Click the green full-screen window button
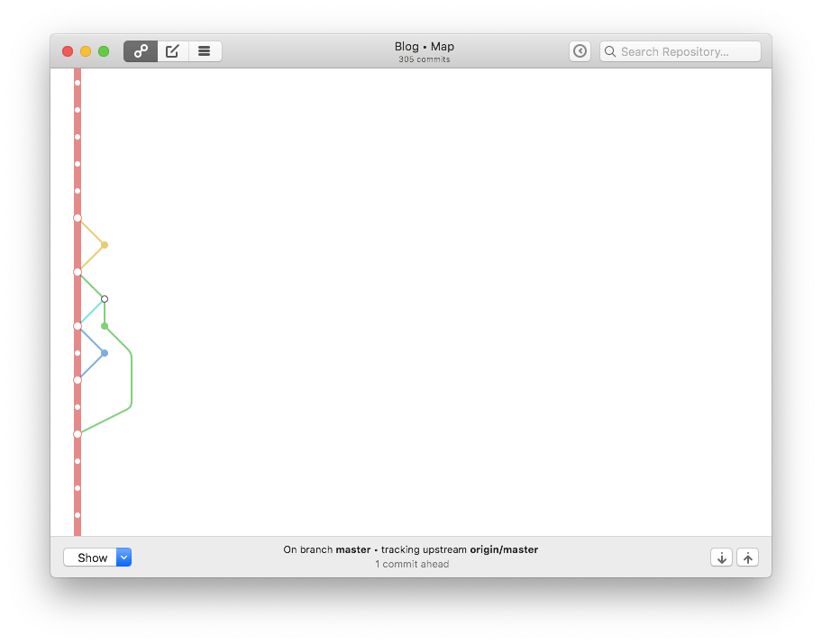The width and height of the screenshot is (822, 644). pyautogui.click(x=104, y=51)
